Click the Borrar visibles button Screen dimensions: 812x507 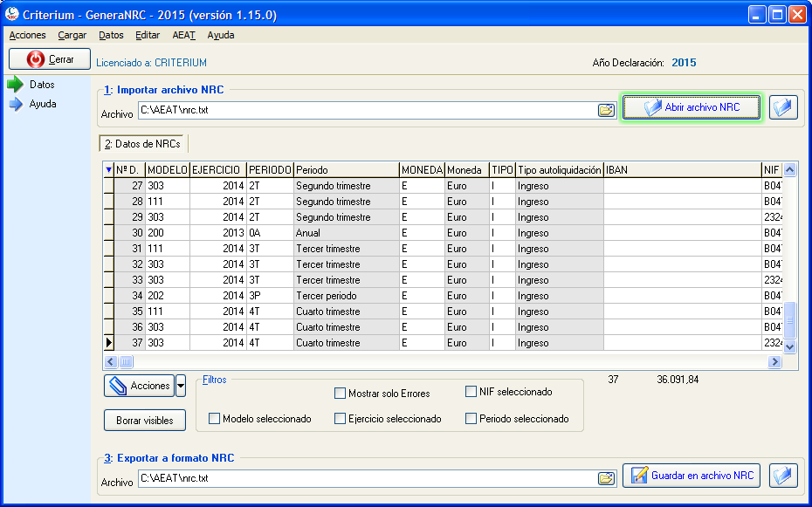coord(145,421)
